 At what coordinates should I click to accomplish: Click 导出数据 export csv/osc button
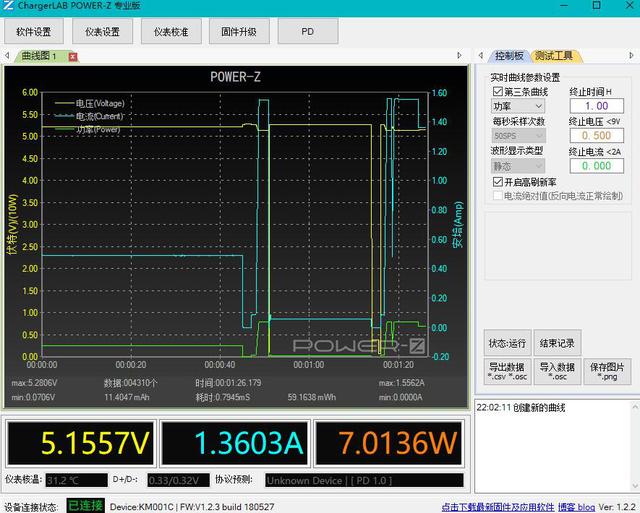(x=507, y=371)
